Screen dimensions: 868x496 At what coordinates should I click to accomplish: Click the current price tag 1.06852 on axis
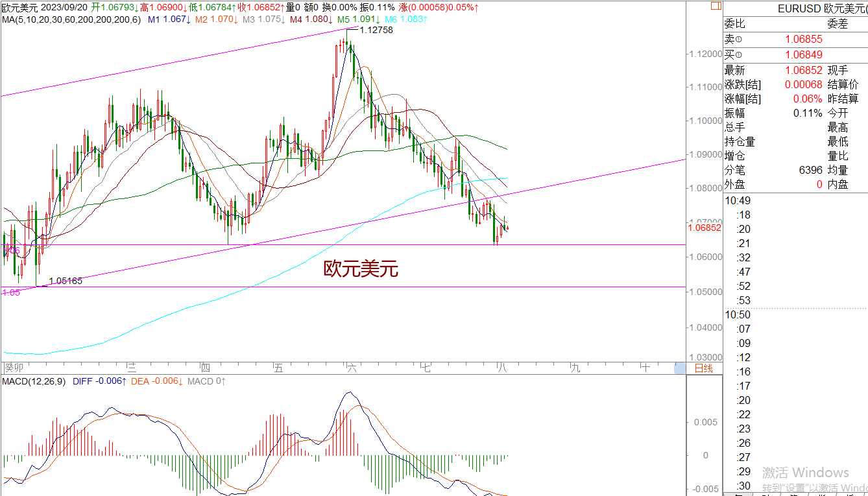[705, 228]
